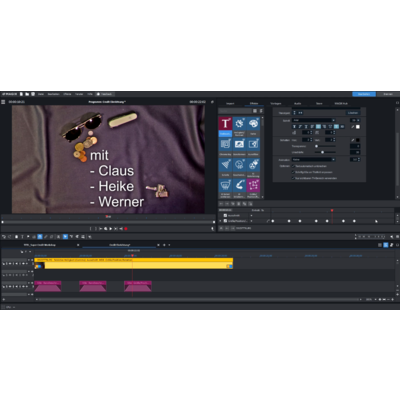This screenshot has height=400, width=400.
Task: Toggle italic text formatting
Action: point(300,127)
